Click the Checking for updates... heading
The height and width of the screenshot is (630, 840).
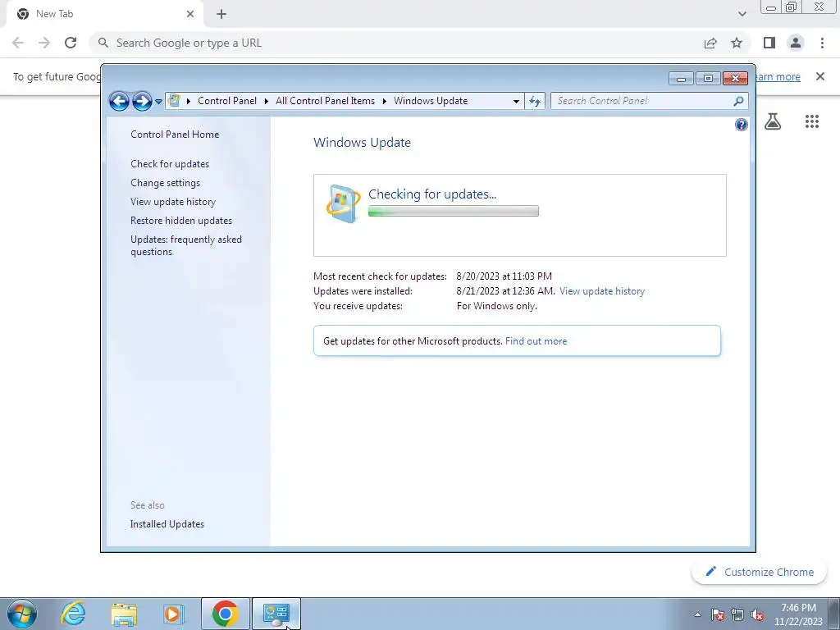click(x=432, y=194)
